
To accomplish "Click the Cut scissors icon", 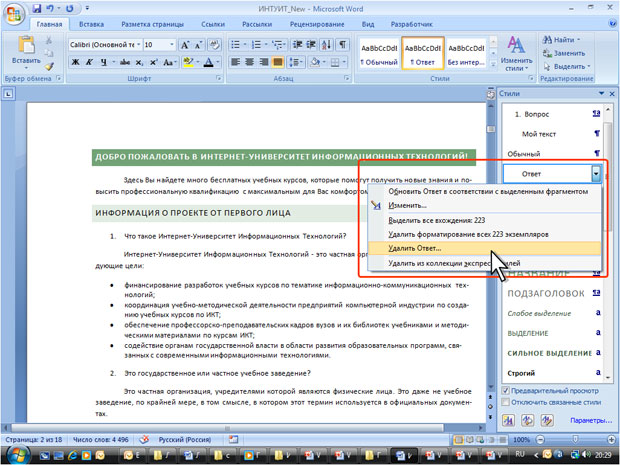I will pyautogui.click(x=49, y=40).
